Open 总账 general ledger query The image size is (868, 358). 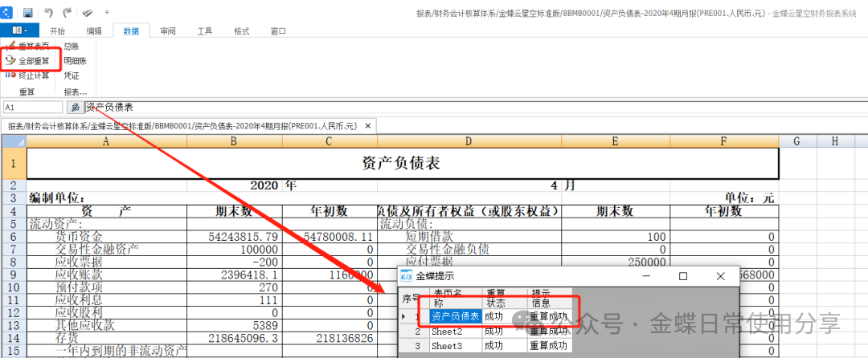tap(72, 46)
